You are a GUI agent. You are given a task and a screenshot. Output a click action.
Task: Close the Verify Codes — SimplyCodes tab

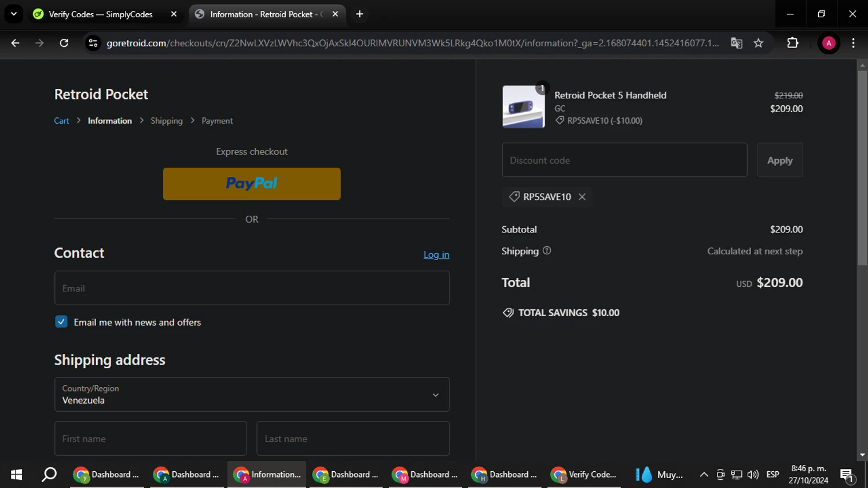pyautogui.click(x=174, y=14)
